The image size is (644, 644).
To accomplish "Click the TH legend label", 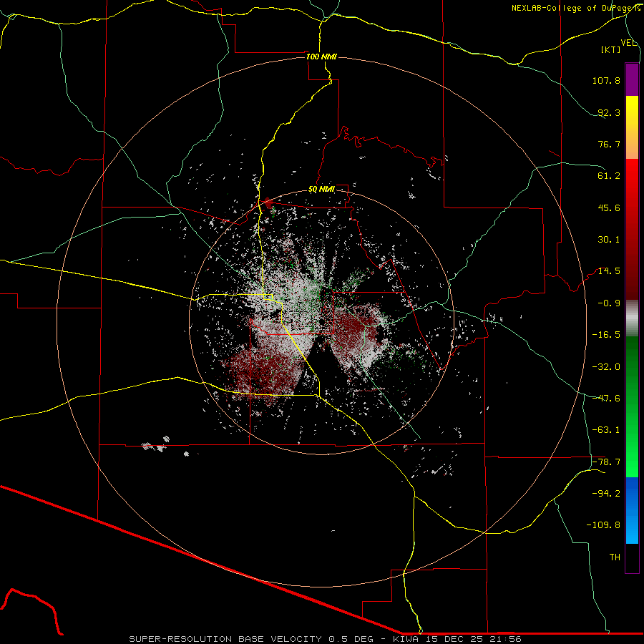I will 615,557.
